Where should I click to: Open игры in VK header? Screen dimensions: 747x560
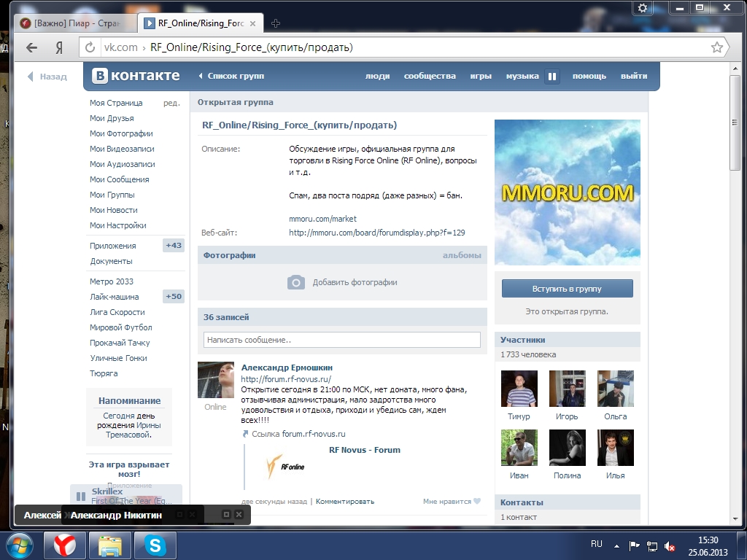point(481,76)
